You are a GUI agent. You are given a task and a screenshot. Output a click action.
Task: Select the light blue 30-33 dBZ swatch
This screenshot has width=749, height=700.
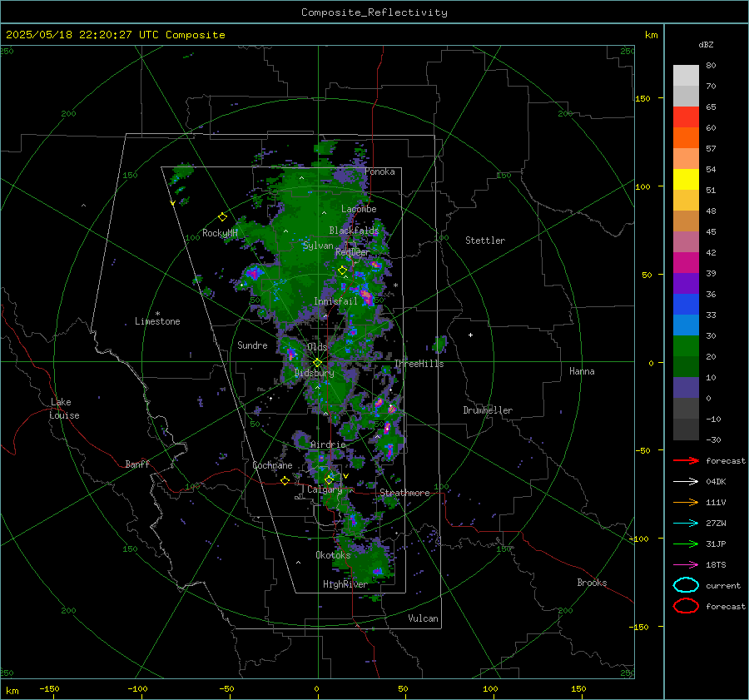[x=686, y=325]
